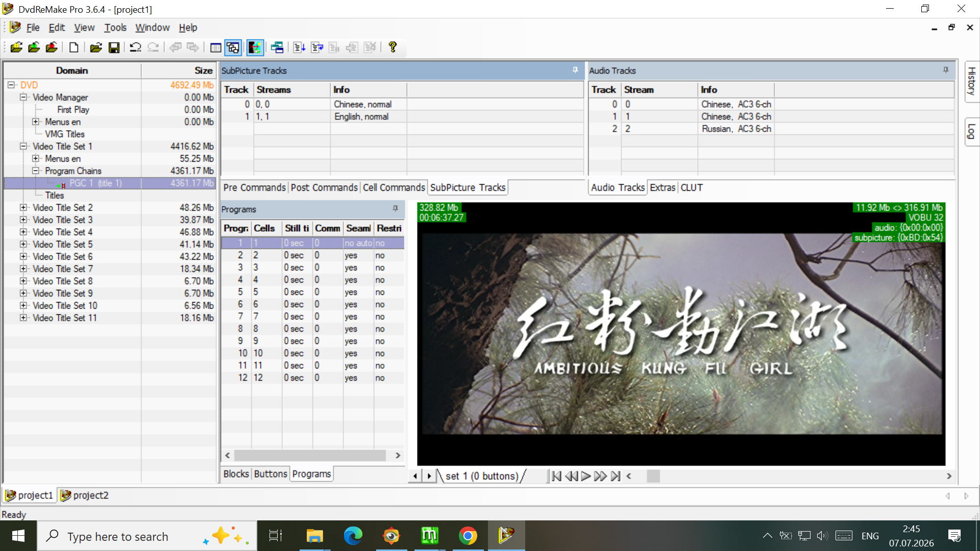Open the Windows Start menu
Image resolution: width=980 pixels, height=551 pixels.
pyautogui.click(x=18, y=536)
